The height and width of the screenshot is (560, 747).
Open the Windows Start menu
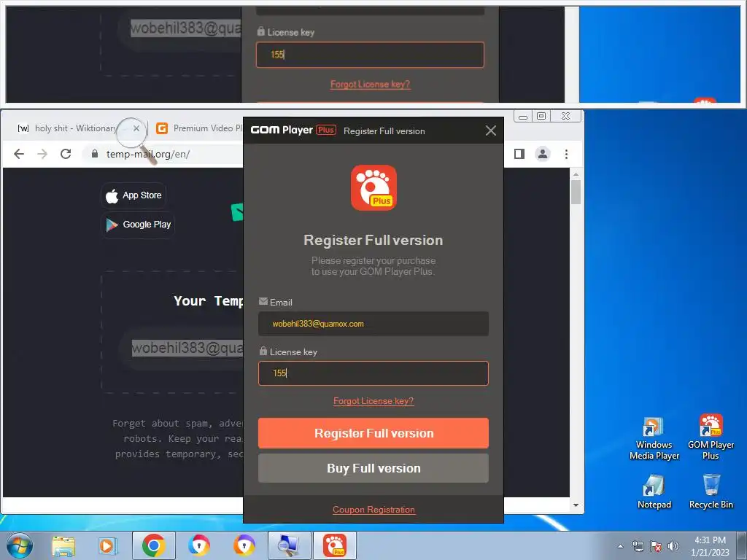(19, 545)
